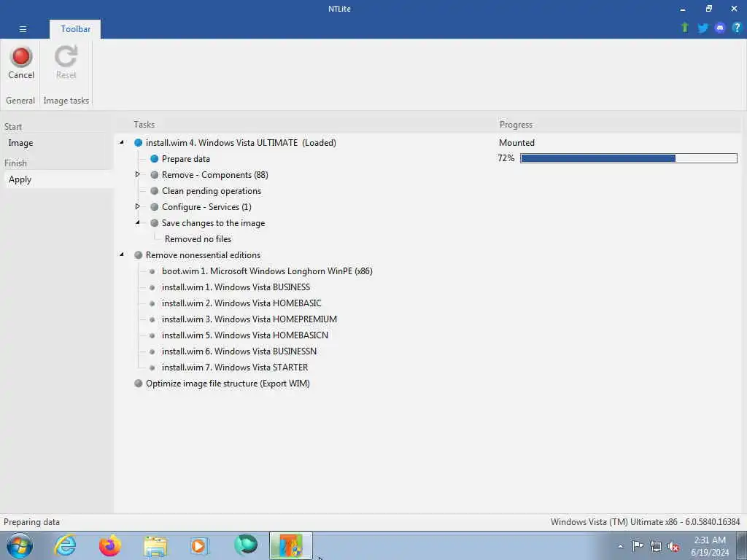Click the Progress column header
The width and height of the screenshot is (747, 560).
coord(516,124)
